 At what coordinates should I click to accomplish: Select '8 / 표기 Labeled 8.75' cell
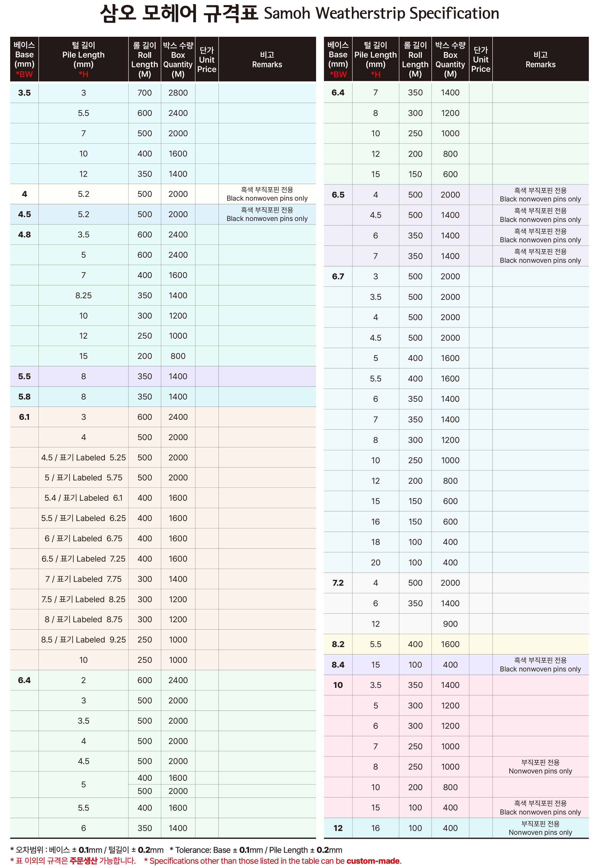(x=83, y=619)
